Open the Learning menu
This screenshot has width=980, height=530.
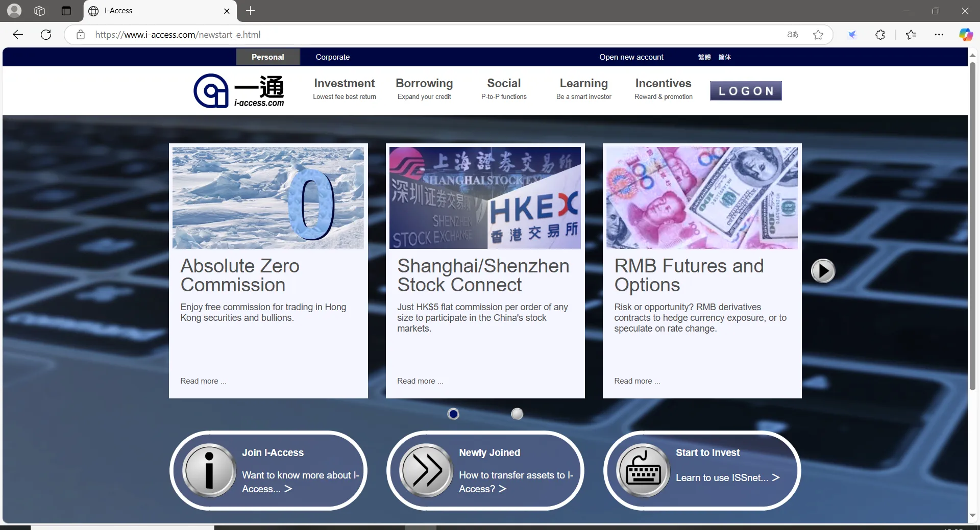(x=584, y=89)
